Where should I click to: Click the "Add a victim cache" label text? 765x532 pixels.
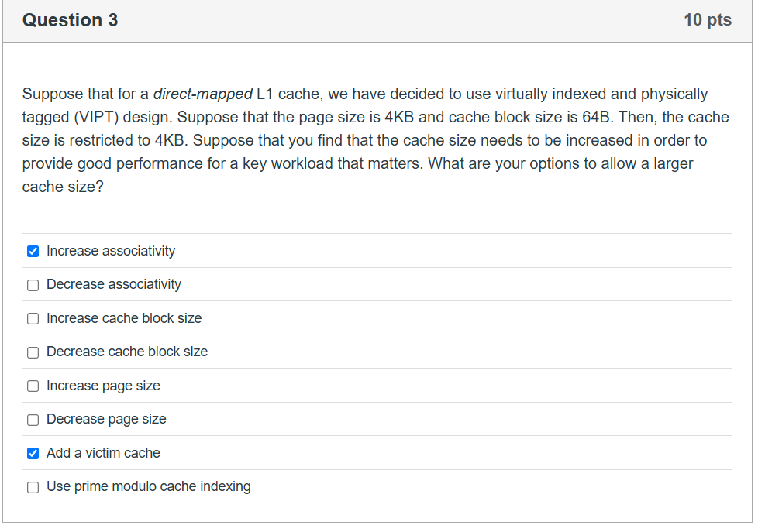[x=103, y=453]
